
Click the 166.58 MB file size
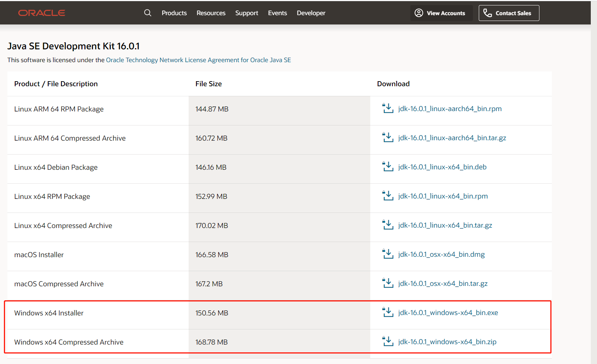[x=212, y=255]
